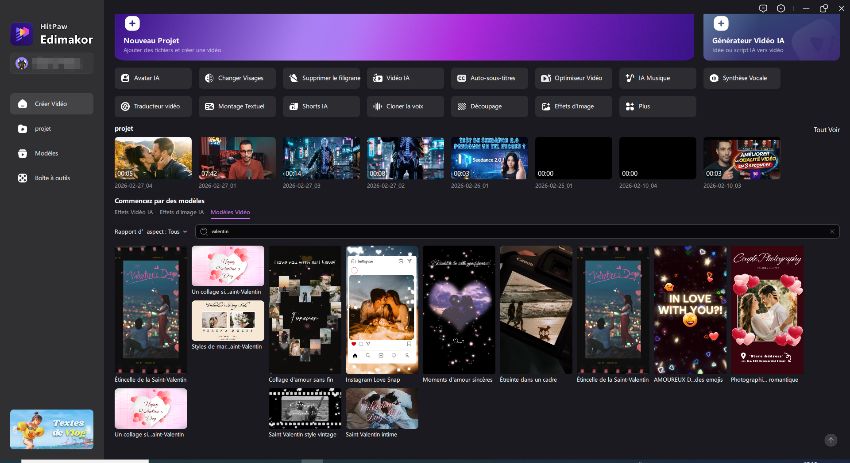Open project 2026-02-27 01 thumbnail
The width and height of the screenshot is (850, 463).
click(x=237, y=158)
